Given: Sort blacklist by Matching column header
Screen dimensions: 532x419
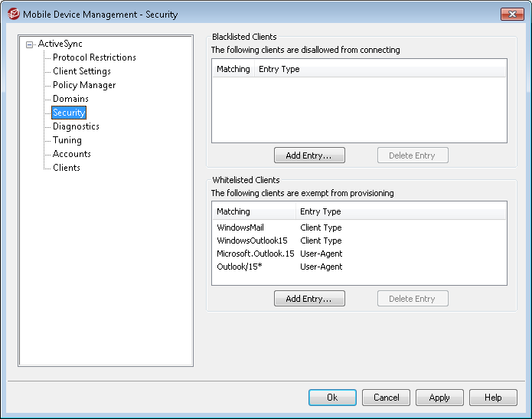Looking at the screenshot, I should click(x=233, y=69).
